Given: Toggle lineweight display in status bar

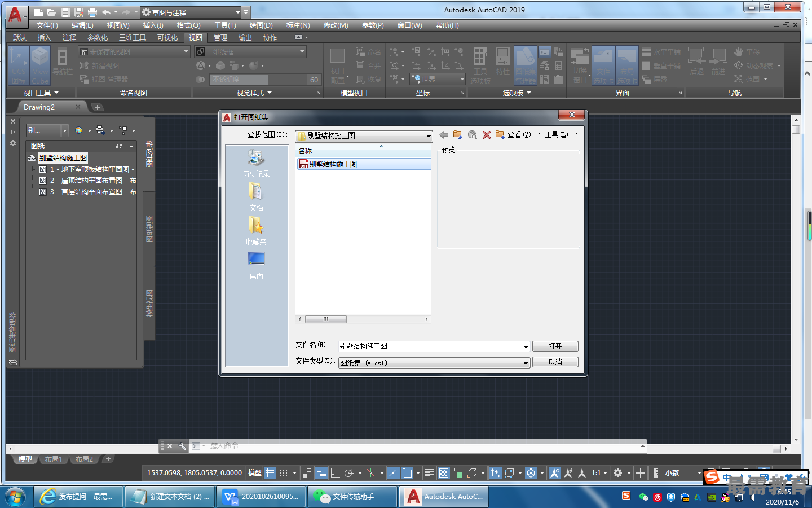Looking at the screenshot, I should click(429, 473).
